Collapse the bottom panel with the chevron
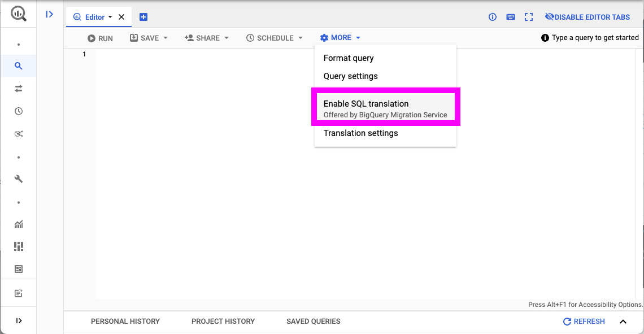This screenshot has width=644, height=334. pos(623,321)
